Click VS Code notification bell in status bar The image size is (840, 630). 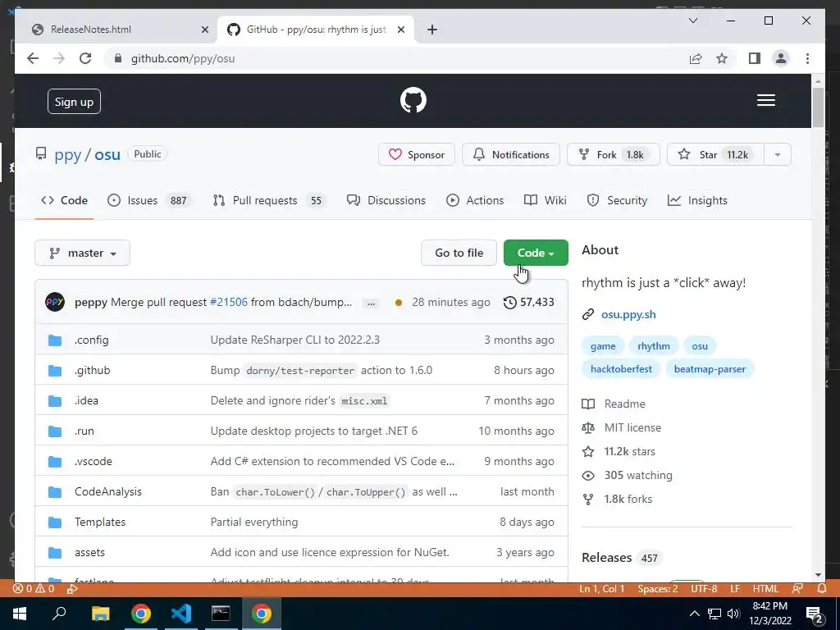(822, 588)
